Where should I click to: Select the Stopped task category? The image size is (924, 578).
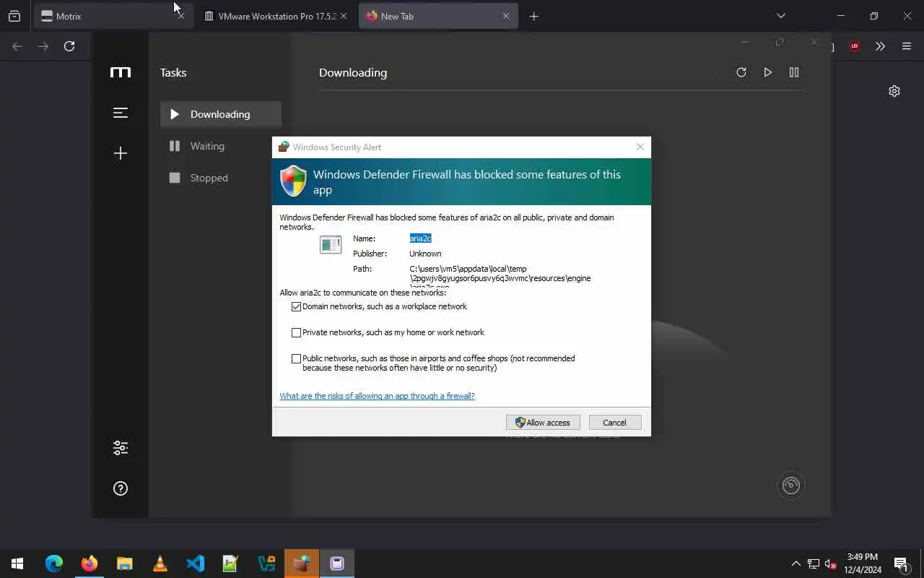[x=221, y=178]
